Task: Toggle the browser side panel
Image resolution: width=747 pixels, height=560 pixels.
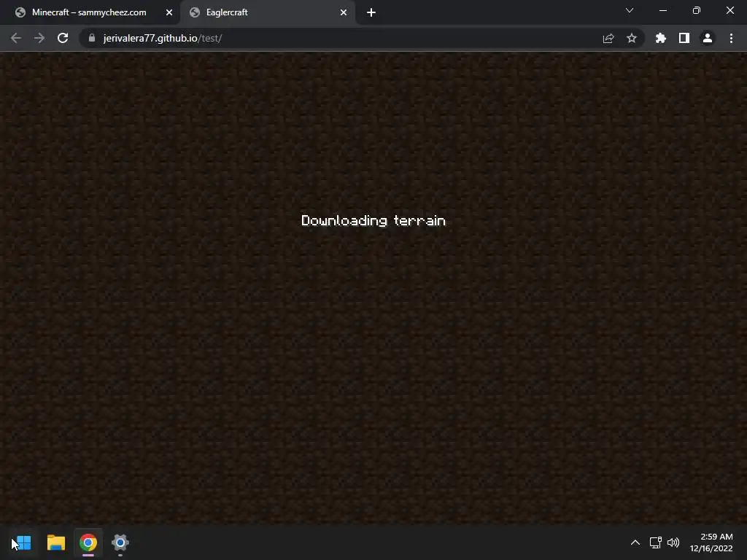Action: pyautogui.click(x=684, y=38)
